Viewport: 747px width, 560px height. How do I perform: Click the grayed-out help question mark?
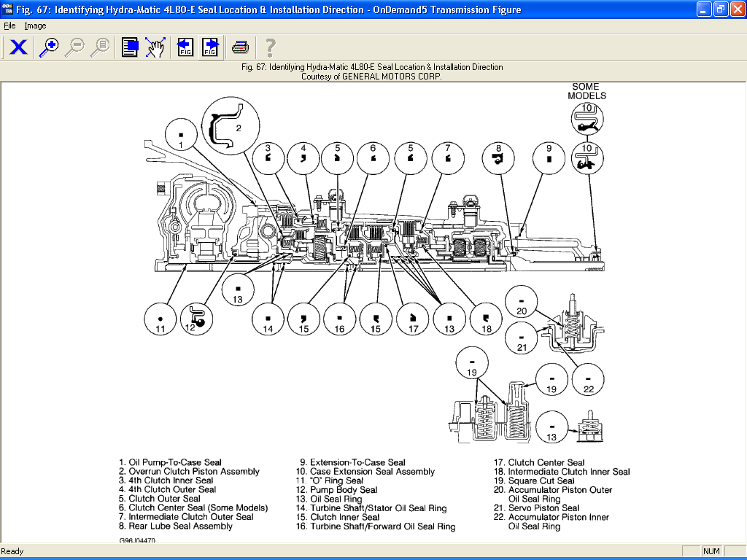[x=270, y=47]
